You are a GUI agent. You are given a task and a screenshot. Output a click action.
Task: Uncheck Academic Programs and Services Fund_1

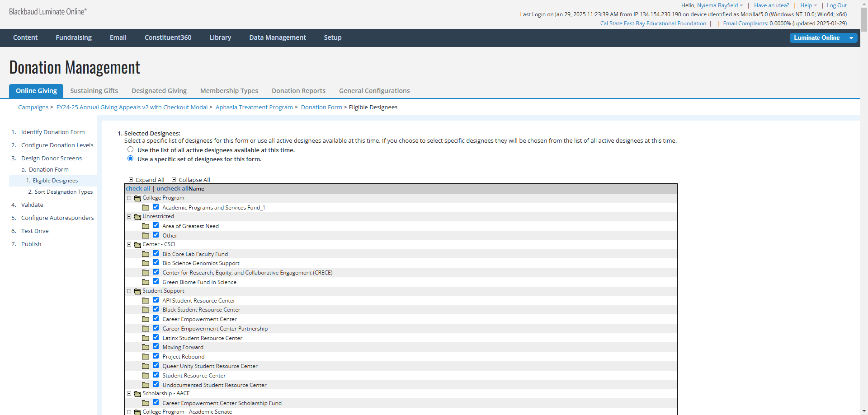(x=156, y=207)
